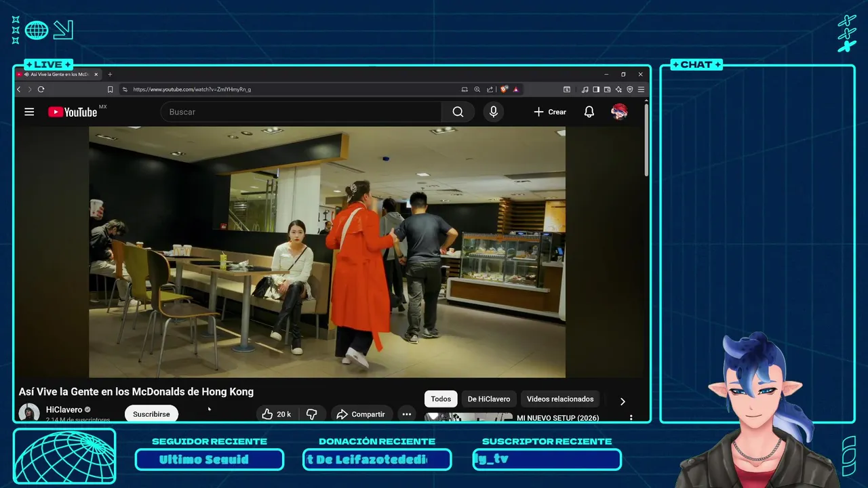This screenshot has height=488, width=868.
Task: Open the YouTube account avatar menu
Action: (619, 112)
